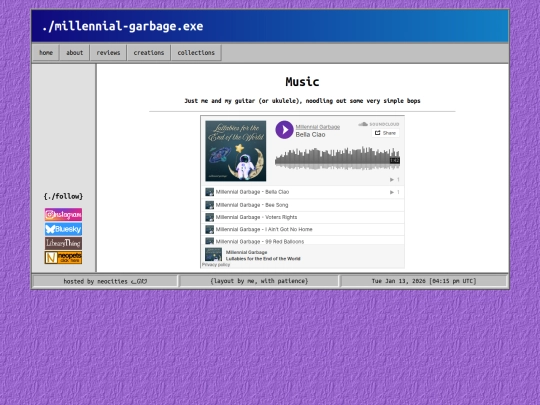Click the footer date and time text
The image size is (540, 405).
click(424, 281)
